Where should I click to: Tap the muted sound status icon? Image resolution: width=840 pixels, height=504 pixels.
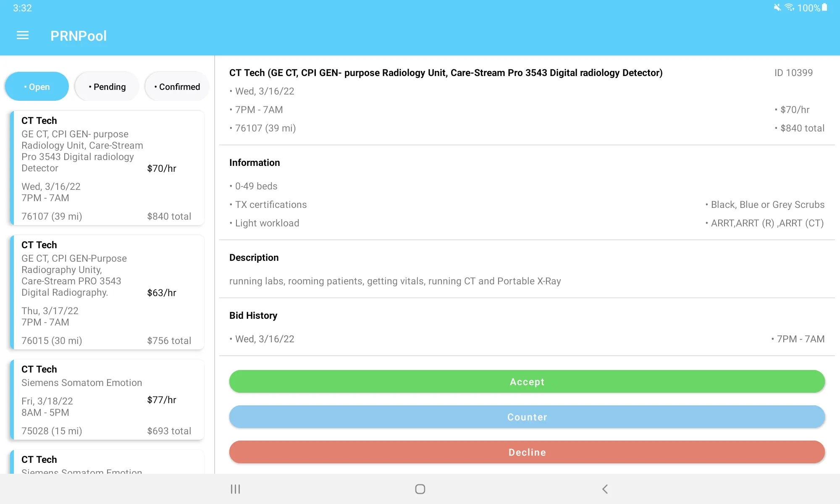click(777, 8)
